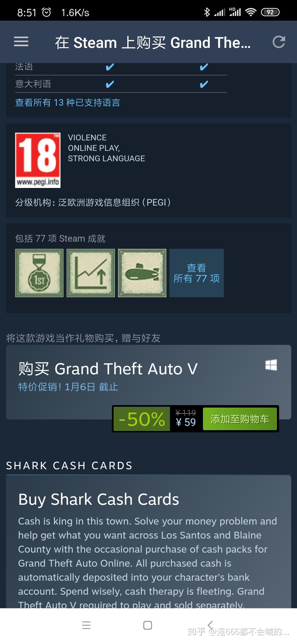Open the rising chart achievement icon
The image size is (297, 644).
(x=91, y=273)
